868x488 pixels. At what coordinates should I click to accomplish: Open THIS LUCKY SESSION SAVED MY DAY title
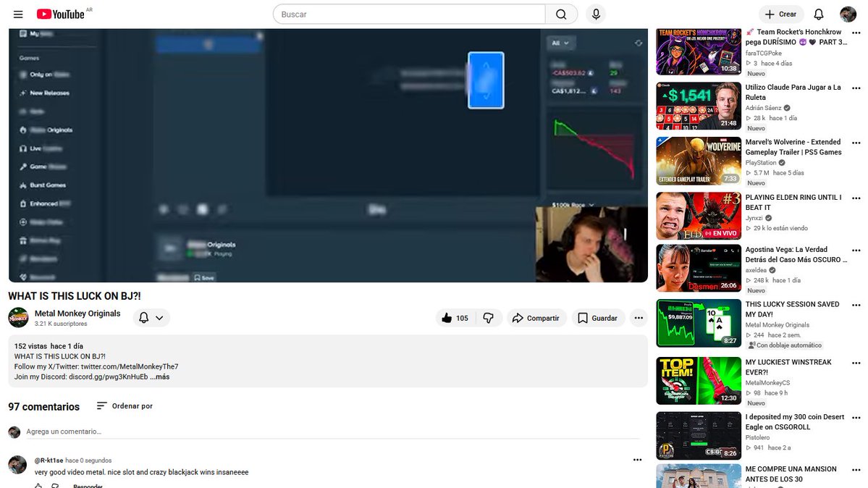pos(792,309)
